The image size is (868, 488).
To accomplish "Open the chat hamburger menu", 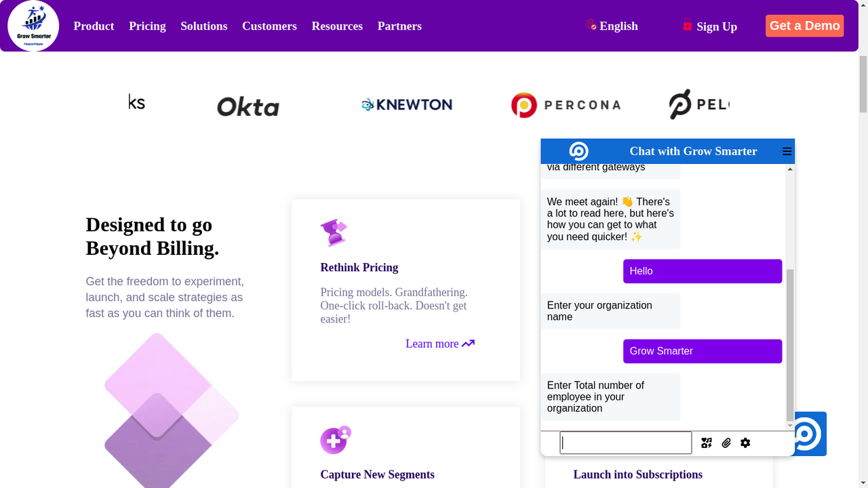I will pyautogui.click(x=787, y=151).
